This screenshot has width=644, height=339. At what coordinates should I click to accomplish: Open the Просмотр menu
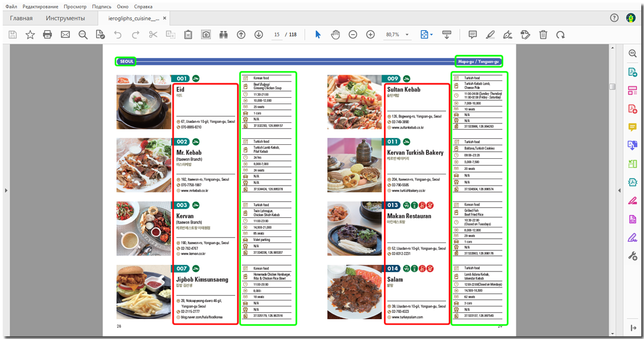(x=75, y=7)
